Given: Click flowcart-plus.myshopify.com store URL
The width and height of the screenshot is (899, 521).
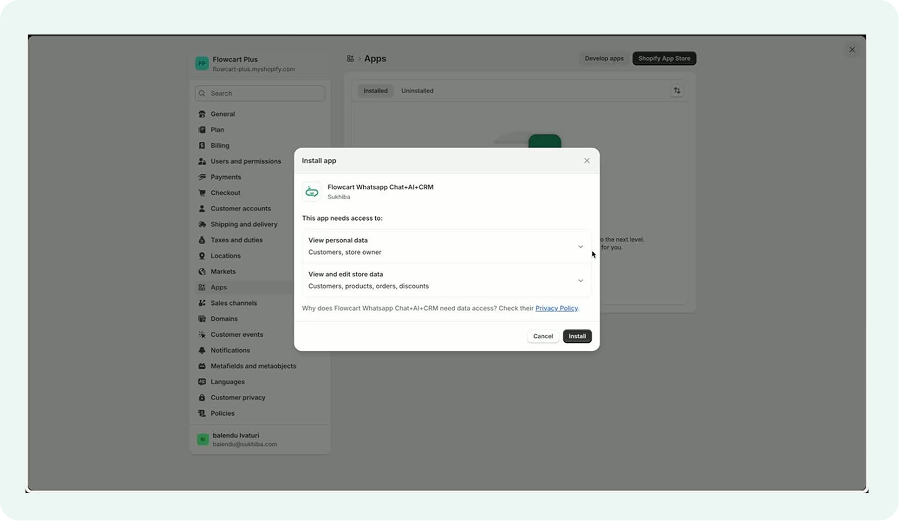Looking at the screenshot, I should (254, 69).
